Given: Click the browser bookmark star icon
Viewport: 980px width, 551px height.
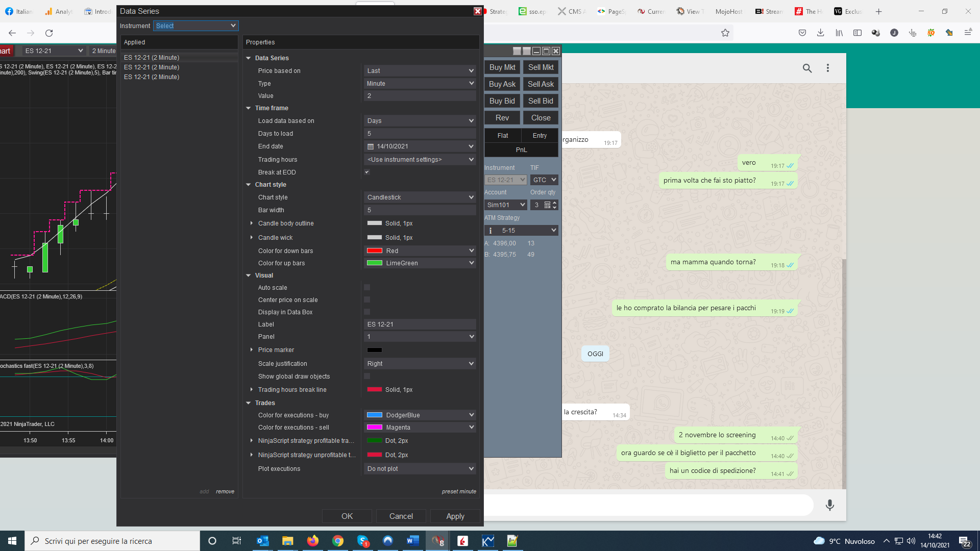Looking at the screenshot, I should (725, 33).
